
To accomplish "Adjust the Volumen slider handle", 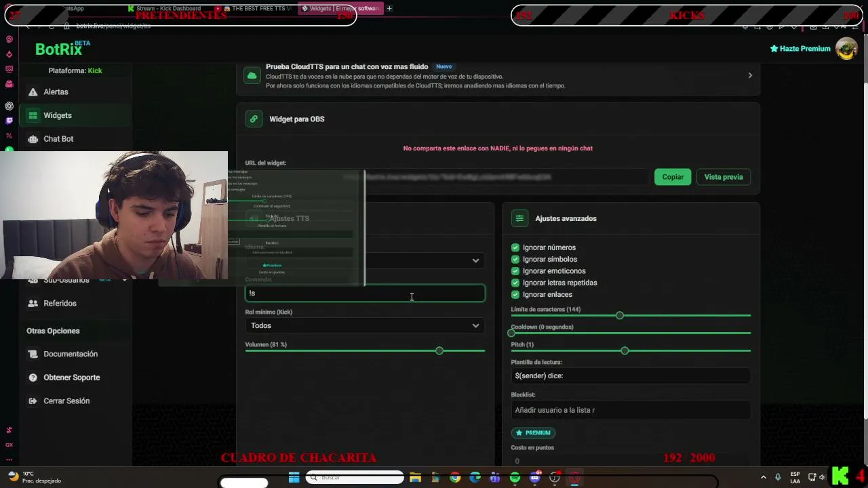I will tap(439, 351).
